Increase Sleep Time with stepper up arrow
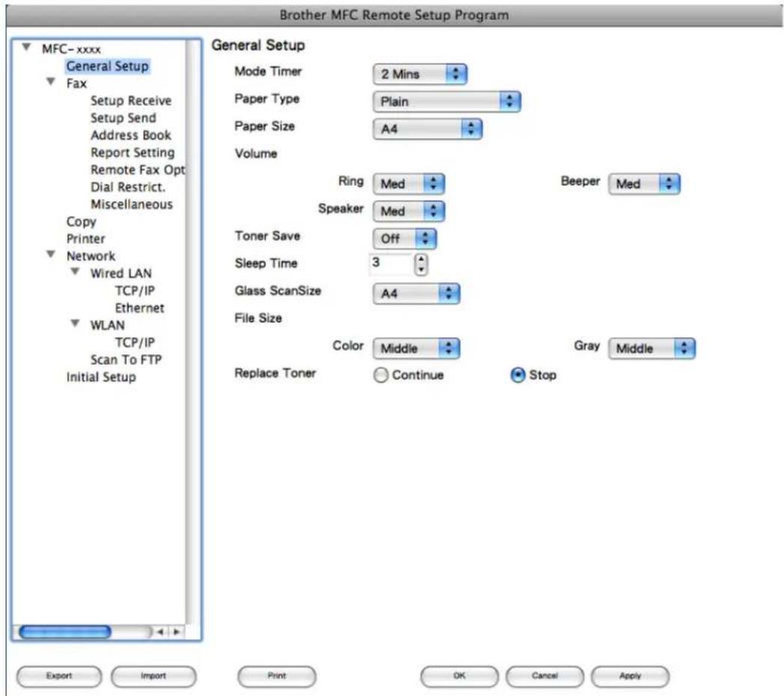Viewport: 784px width, 696px height. click(x=421, y=259)
